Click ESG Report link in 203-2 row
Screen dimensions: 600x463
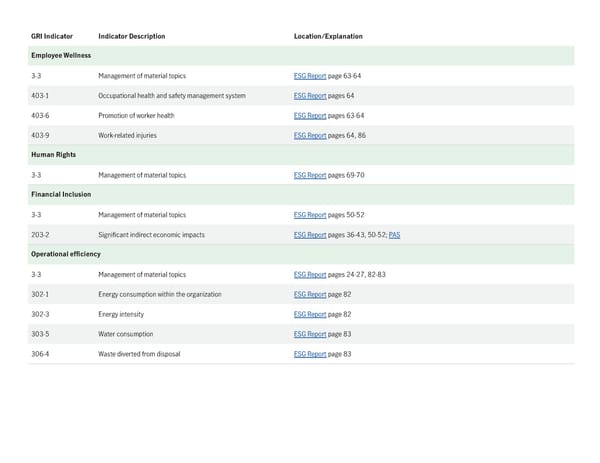310,235
